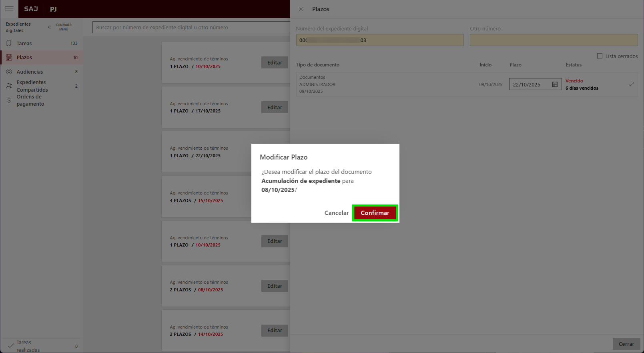Open the hamburger menu icon
The width and height of the screenshot is (644, 353).
[9, 9]
